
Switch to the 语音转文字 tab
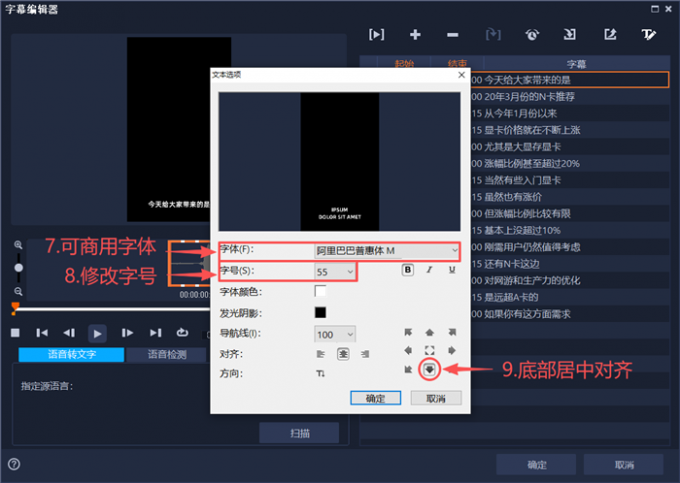72,354
